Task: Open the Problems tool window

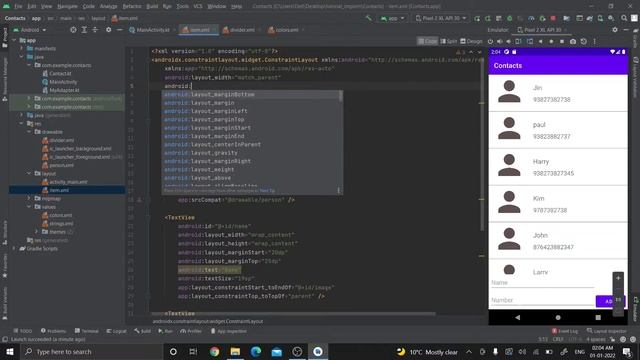Action: pos(53,331)
